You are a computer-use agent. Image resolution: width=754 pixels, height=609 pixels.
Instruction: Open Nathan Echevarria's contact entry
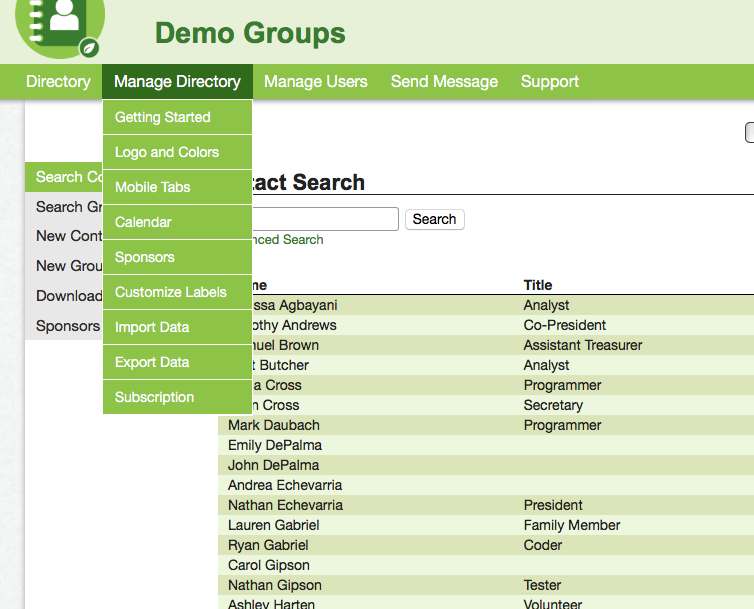(285, 505)
